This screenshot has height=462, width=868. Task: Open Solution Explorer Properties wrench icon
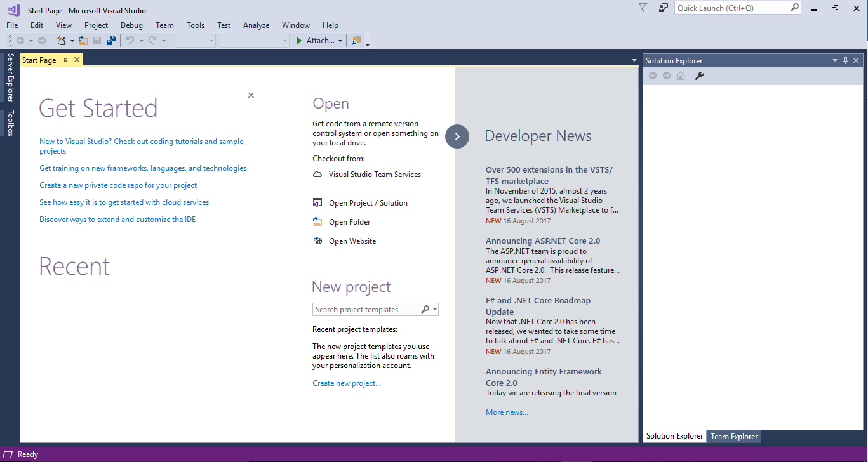[699, 76]
